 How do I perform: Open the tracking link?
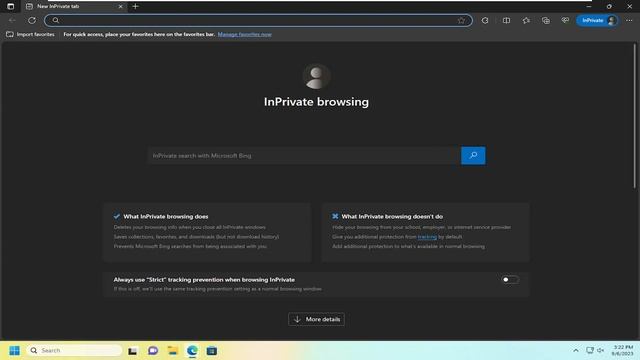[427, 237]
